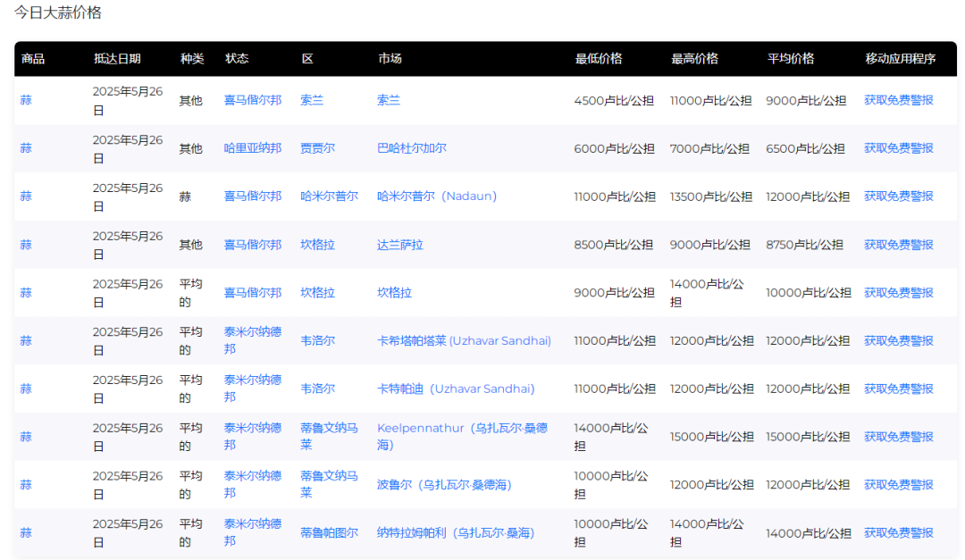The width and height of the screenshot is (965, 560).
Task: Select 15000卢比/公担 maximum price in Keelpennathur row
Action: [x=711, y=437]
